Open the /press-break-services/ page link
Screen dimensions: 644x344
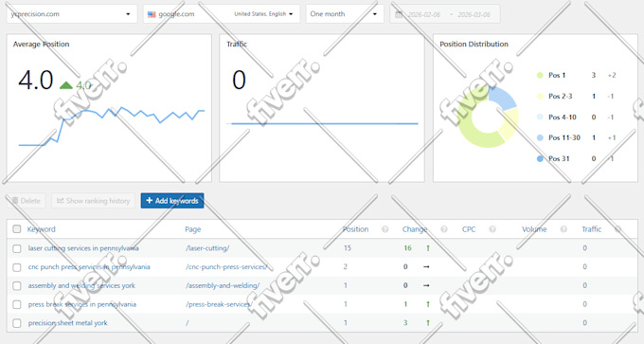[x=219, y=304]
